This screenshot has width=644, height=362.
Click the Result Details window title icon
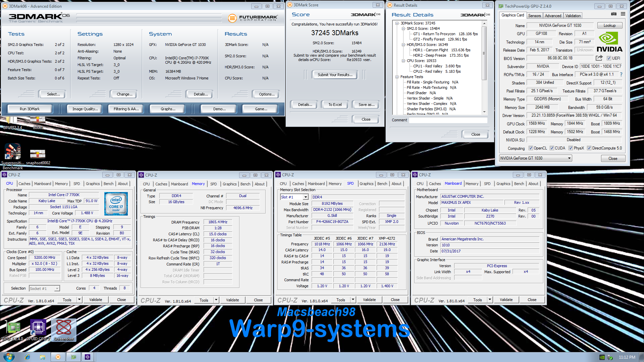pos(390,5)
